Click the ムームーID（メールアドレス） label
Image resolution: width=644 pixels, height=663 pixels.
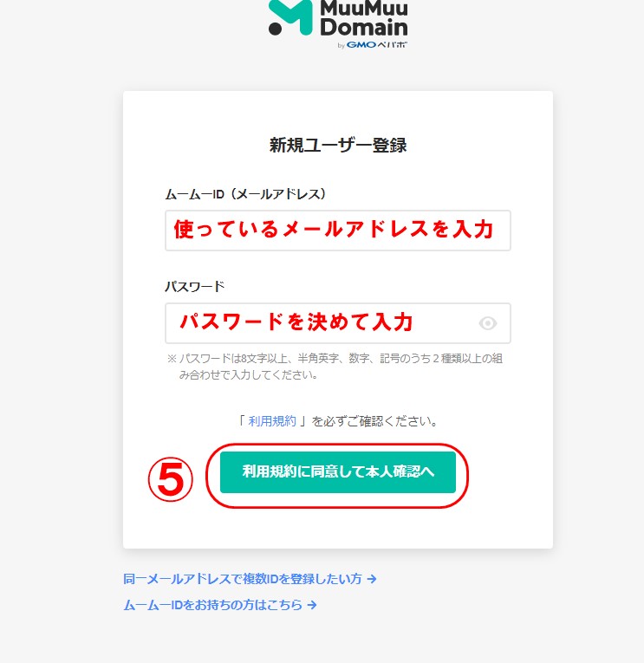[245, 194]
